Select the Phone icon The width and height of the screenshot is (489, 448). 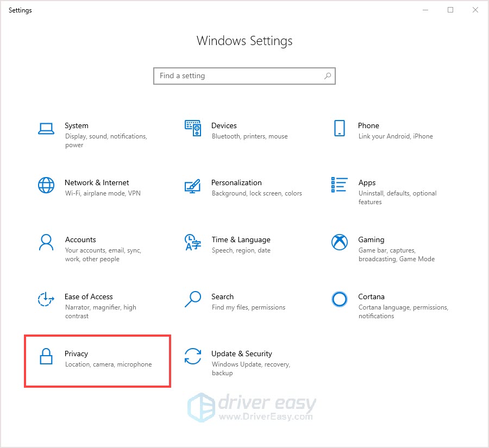click(x=339, y=128)
